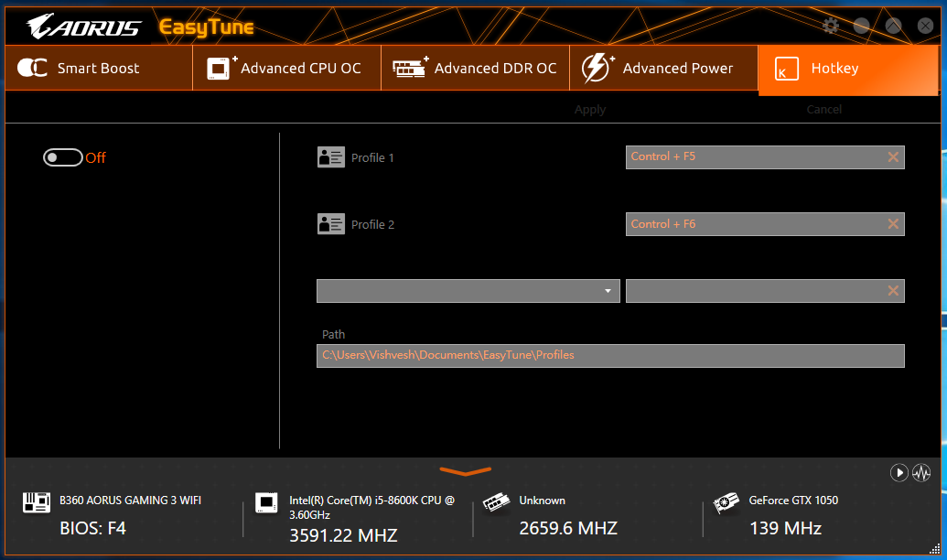Click the Control + F6 hotkey field
This screenshot has height=560, width=947.
click(765, 224)
